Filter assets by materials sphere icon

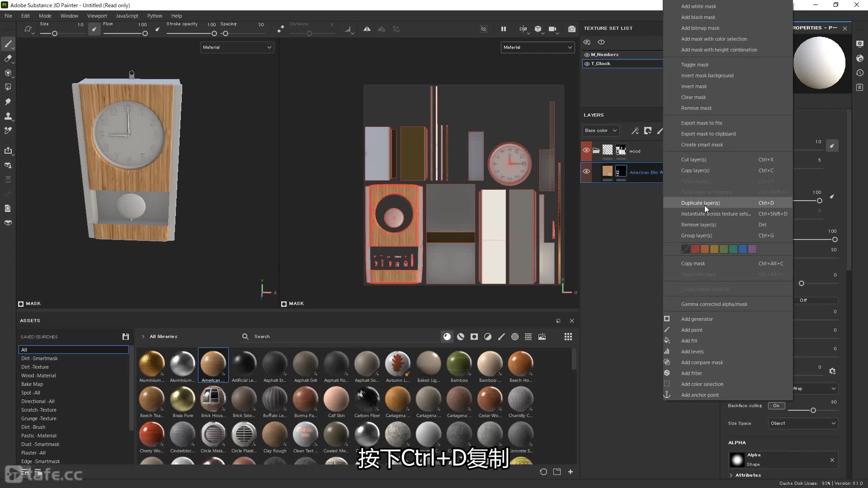447,337
